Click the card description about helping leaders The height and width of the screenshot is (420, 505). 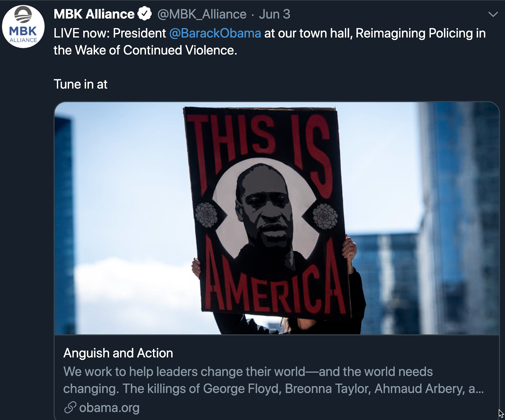pos(273,380)
